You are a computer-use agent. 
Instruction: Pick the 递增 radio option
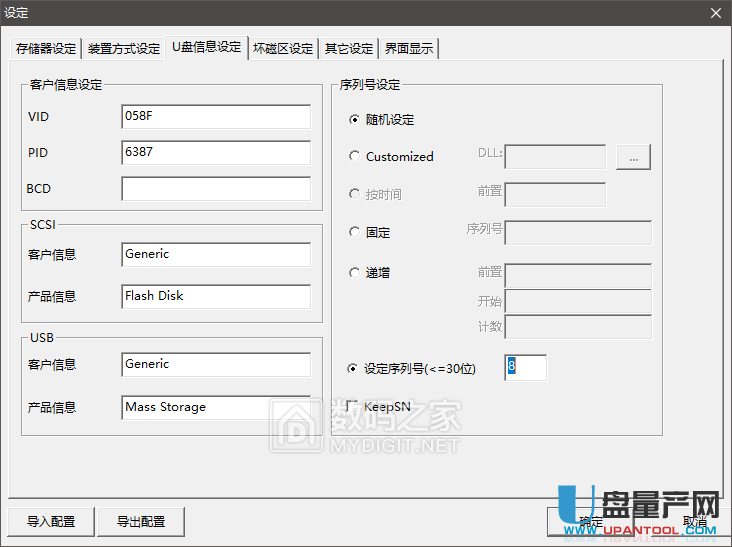click(354, 272)
